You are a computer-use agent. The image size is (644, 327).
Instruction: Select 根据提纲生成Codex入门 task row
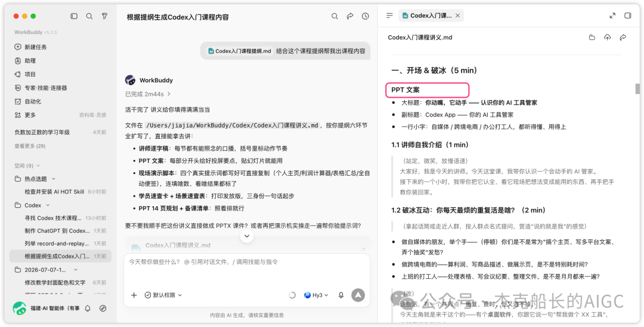(60, 256)
